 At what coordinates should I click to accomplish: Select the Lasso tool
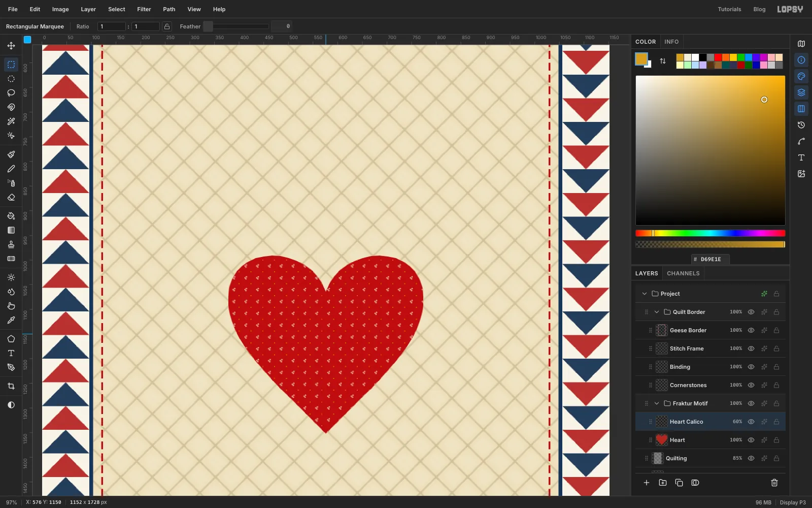tap(11, 93)
